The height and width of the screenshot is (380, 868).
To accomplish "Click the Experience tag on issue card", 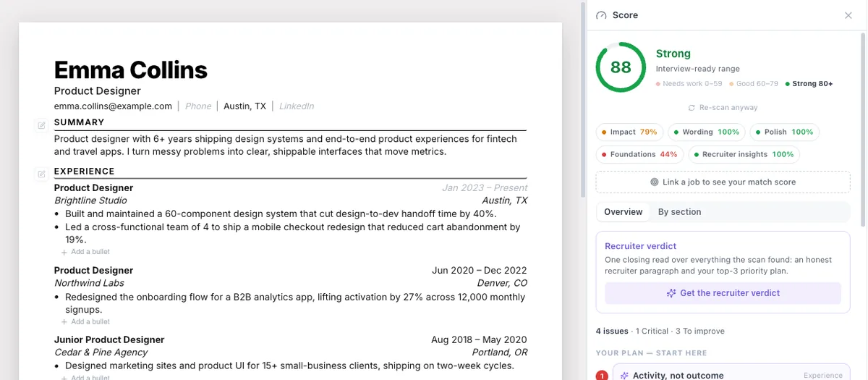I will pyautogui.click(x=823, y=376).
